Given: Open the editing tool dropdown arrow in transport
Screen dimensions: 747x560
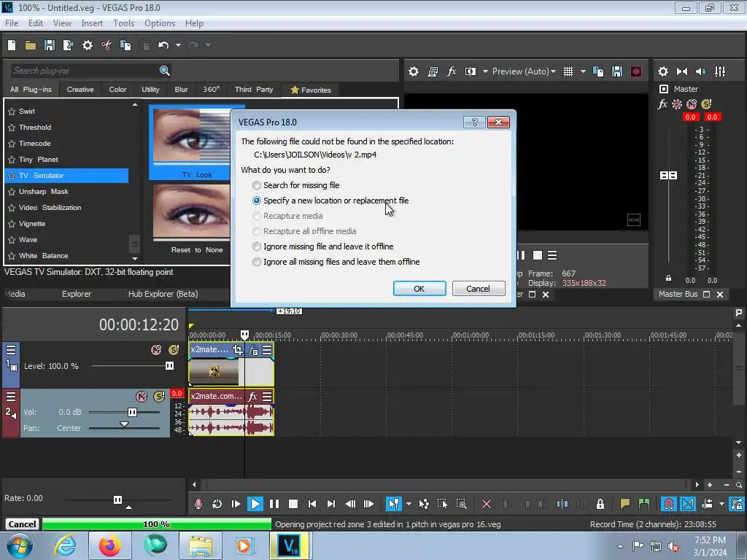Looking at the screenshot, I should click(409, 504).
